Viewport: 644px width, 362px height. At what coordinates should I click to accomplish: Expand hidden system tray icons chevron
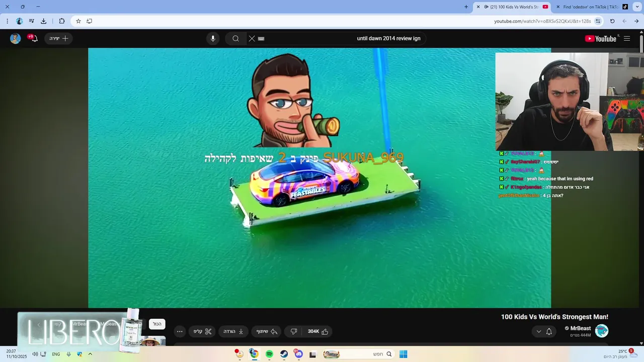(x=91, y=354)
